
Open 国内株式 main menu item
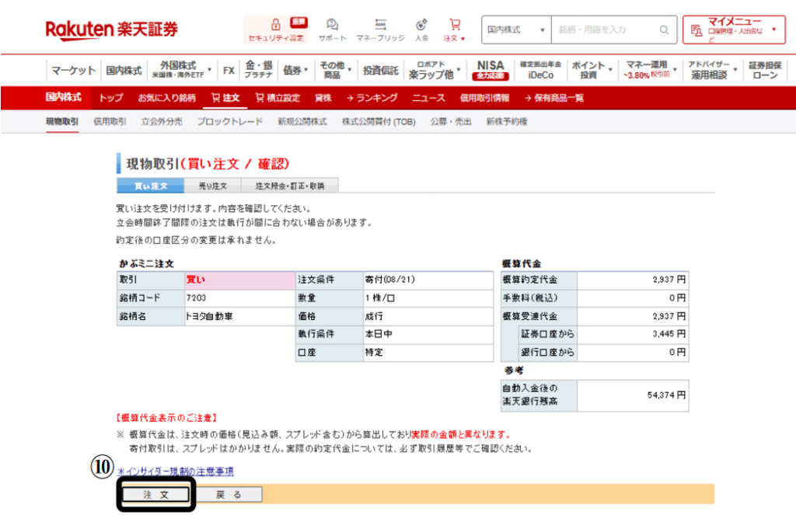pos(124,71)
